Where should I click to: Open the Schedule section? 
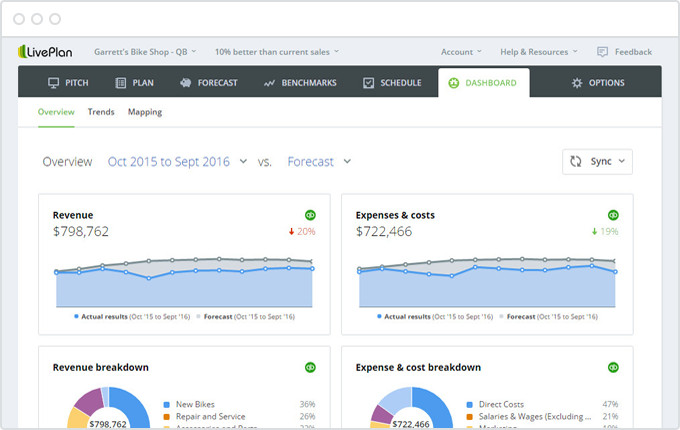tap(392, 83)
